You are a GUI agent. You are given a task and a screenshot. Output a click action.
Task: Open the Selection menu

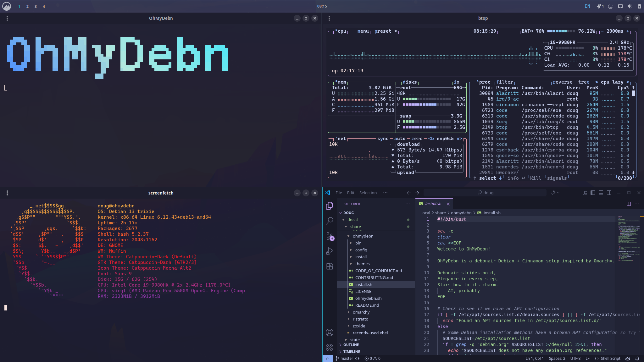368,193
